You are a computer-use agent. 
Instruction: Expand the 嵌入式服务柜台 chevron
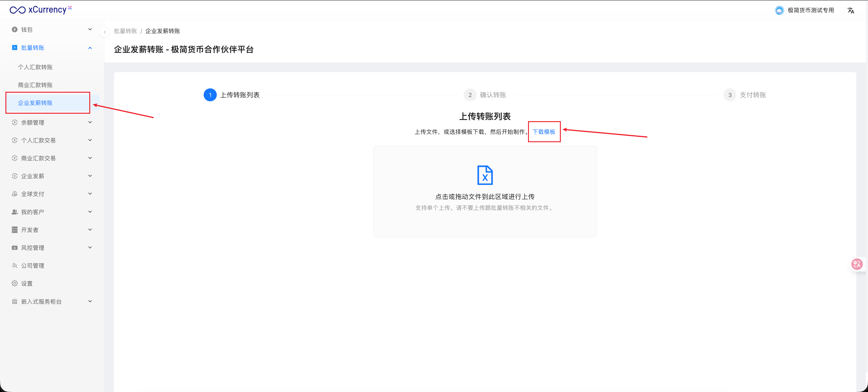[x=90, y=301]
